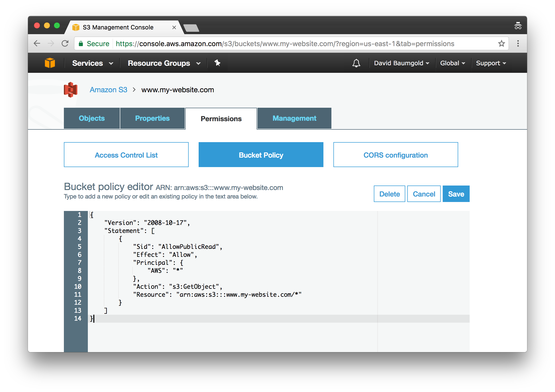Select the Permissions tab
The width and height of the screenshot is (555, 392).
[x=221, y=119]
